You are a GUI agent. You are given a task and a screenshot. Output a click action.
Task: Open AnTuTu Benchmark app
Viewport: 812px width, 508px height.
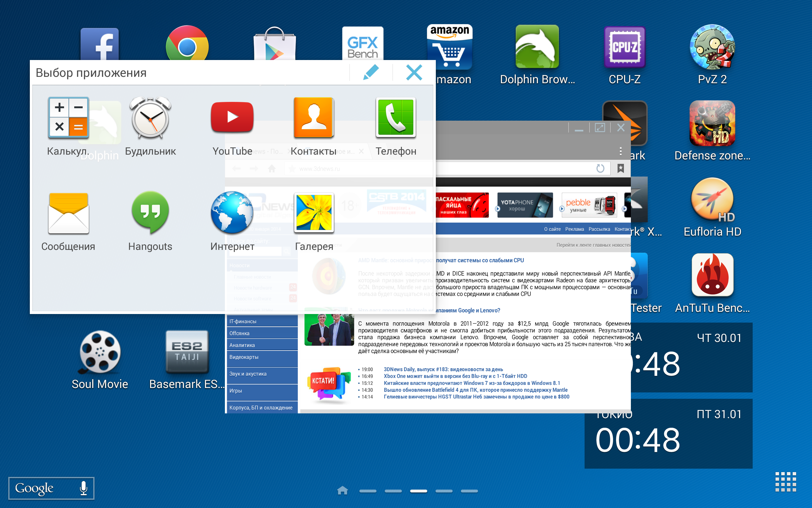[712, 275]
